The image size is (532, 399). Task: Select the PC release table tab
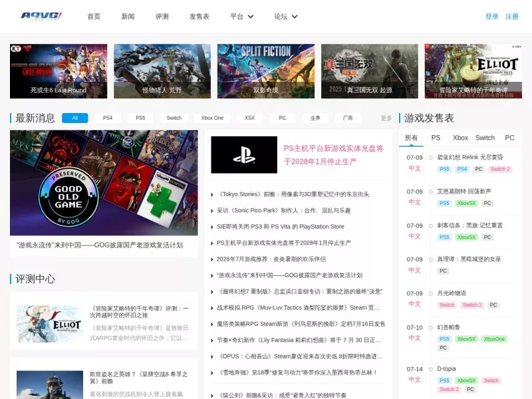pyautogui.click(x=509, y=138)
